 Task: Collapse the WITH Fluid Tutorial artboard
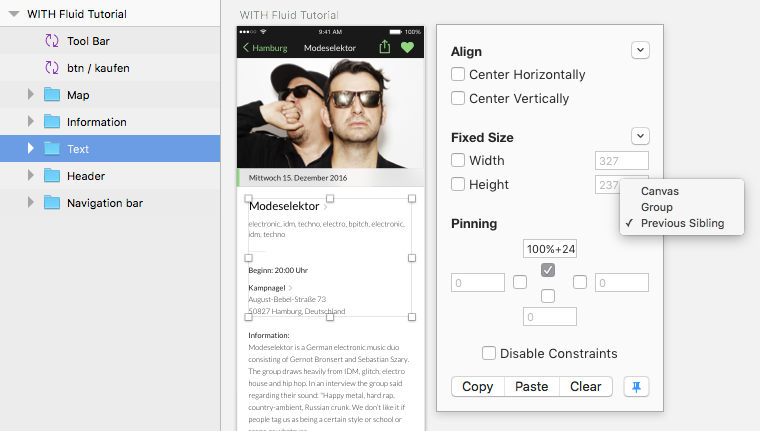[14, 14]
